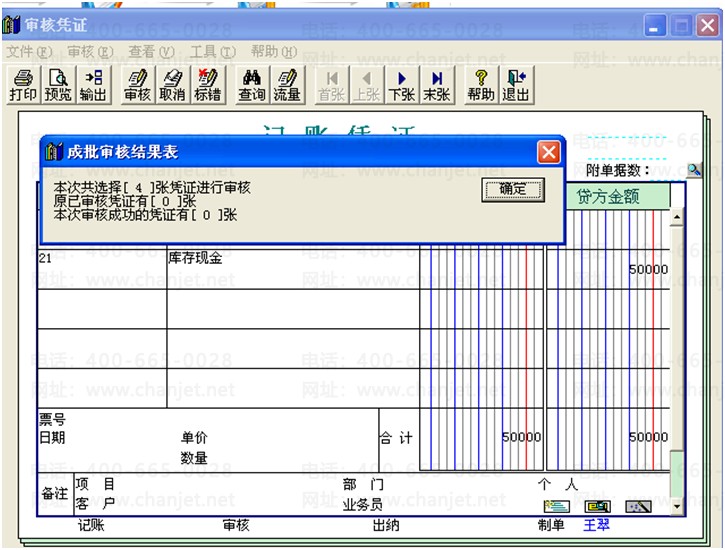Click the 记账 label at bottom
725x550 pixels.
pos(91,525)
